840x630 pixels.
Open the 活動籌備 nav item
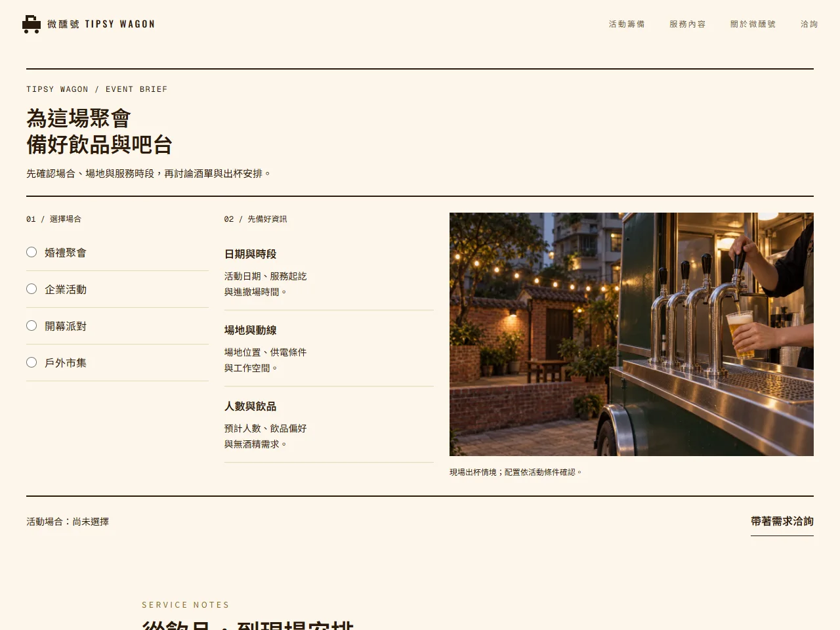(x=627, y=24)
